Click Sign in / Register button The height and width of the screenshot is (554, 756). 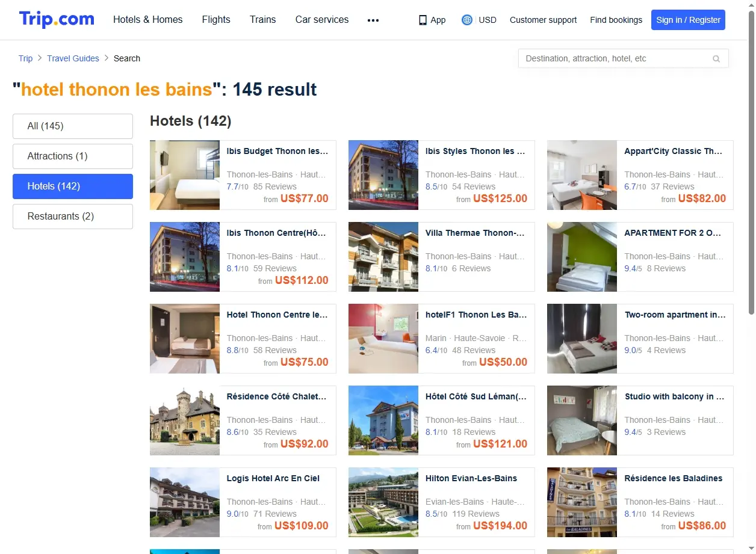pos(688,20)
